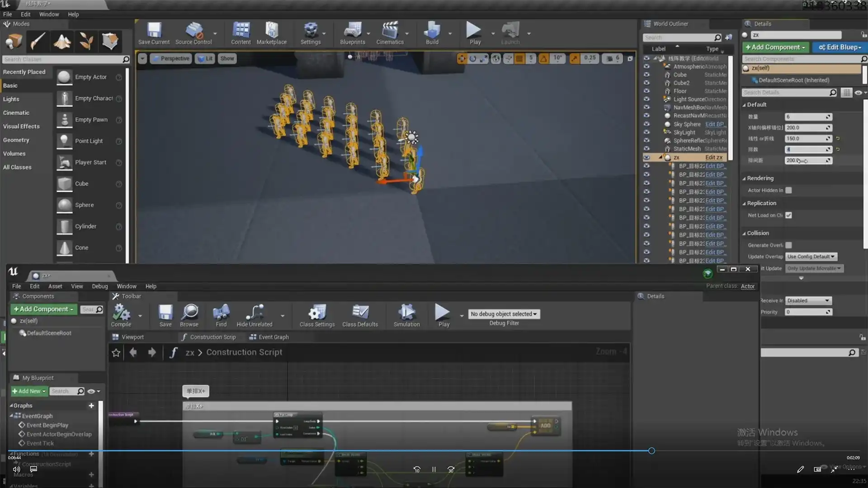Image resolution: width=868 pixels, height=488 pixels.
Task: Open the No debug object selected dropdown
Action: 504,314
